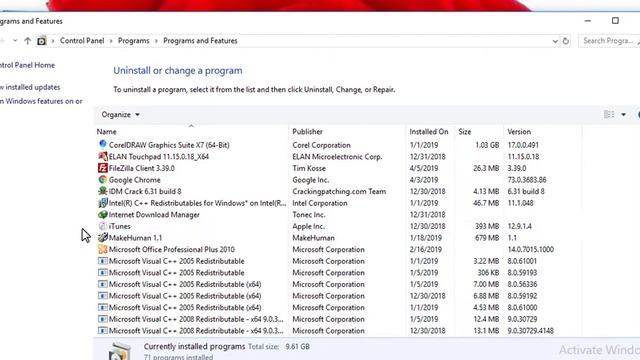The image size is (640, 360).
Task: Click publisher Crackingpatching.com Team
Action: click(x=339, y=191)
